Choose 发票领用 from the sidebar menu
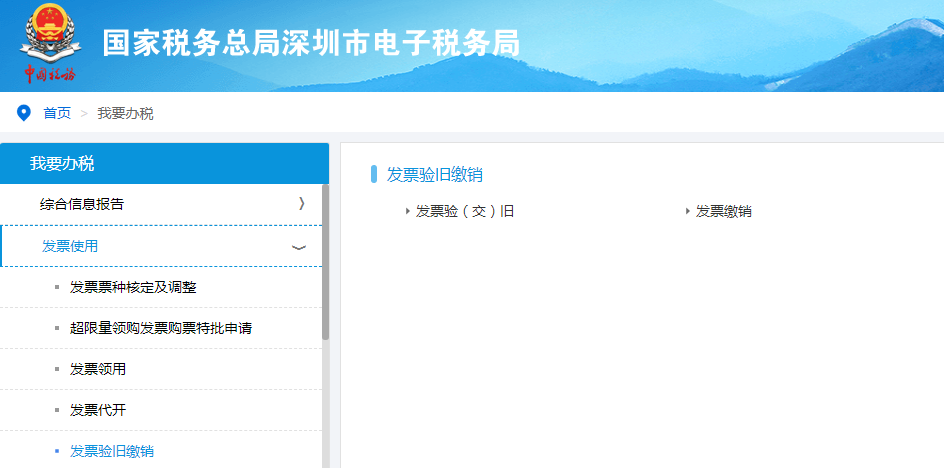This screenshot has height=468, width=944. [x=98, y=370]
